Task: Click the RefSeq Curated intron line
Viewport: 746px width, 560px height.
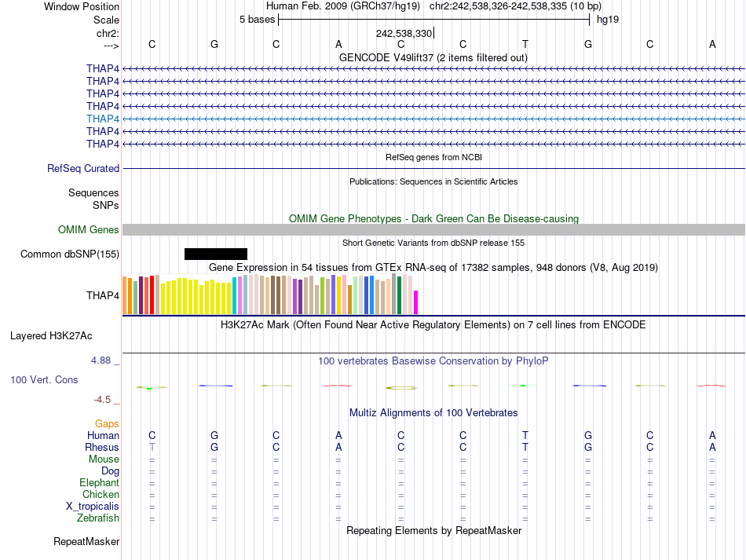Action: coord(433,168)
